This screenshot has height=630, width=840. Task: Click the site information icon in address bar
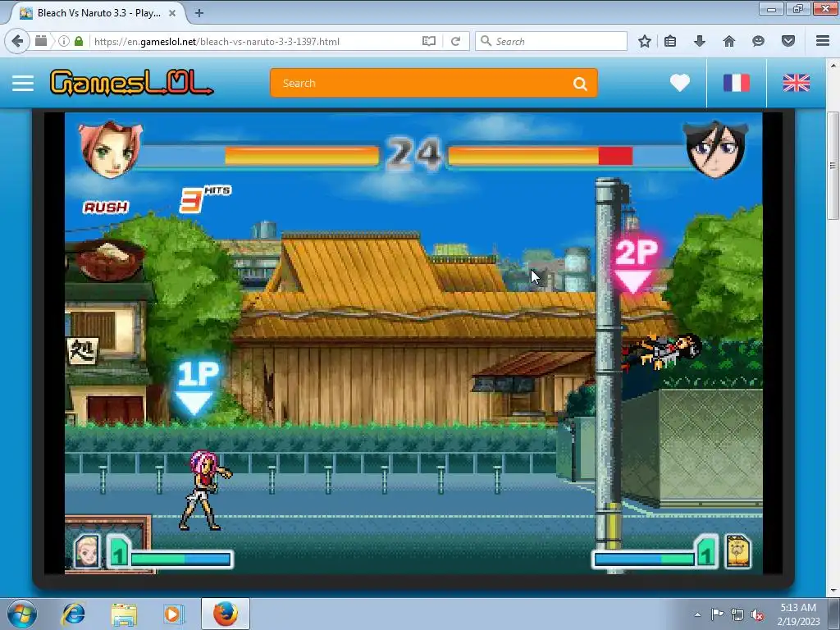64,41
